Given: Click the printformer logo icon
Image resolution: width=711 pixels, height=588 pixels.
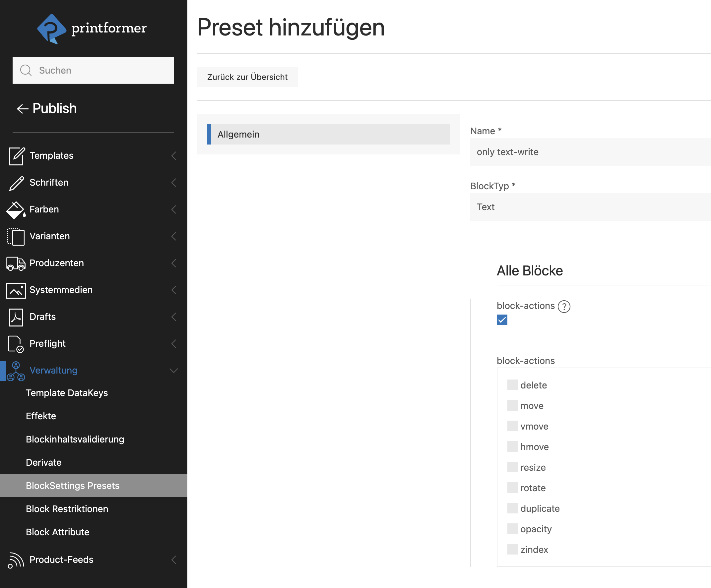Looking at the screenshot, I should 51,29.
